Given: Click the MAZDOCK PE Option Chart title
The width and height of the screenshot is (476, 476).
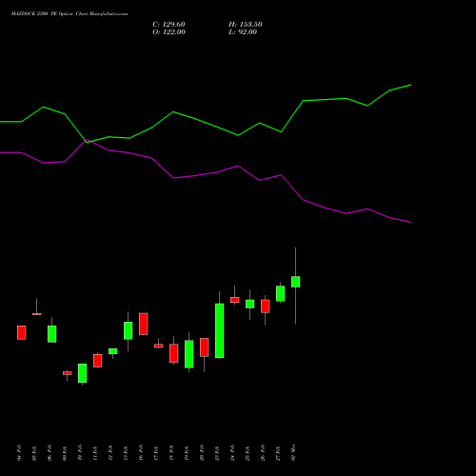Looking at the screenshot, I should [x=69, y=14].
